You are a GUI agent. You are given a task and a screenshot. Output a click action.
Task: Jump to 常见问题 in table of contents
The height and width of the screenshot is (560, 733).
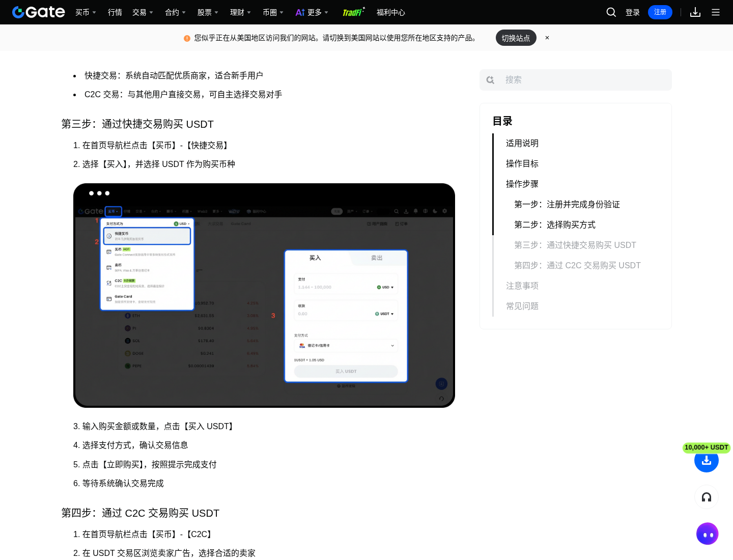click(522, 306)
